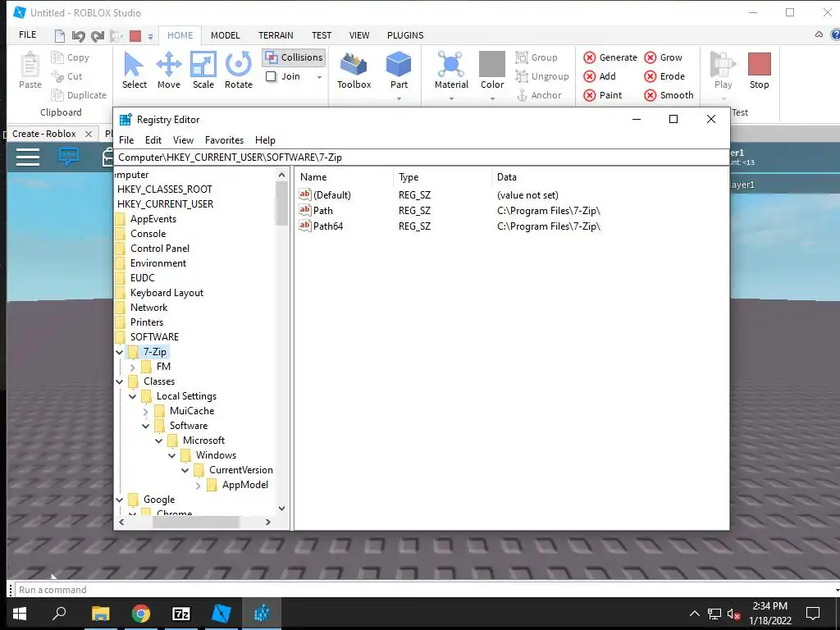Toggle the Join checkbox
Screen dimensions: 840x630
271,76
